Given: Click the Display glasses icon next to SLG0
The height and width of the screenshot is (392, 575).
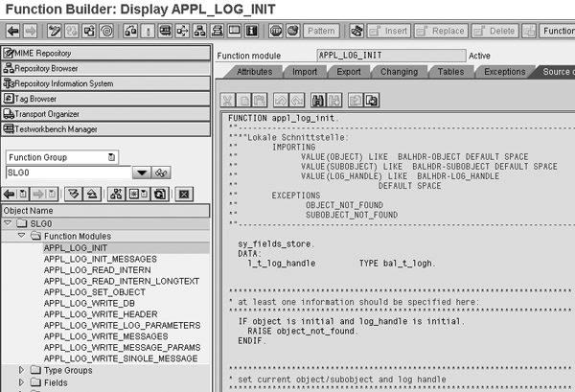Looking at the screenshot, I should point(161,173).
